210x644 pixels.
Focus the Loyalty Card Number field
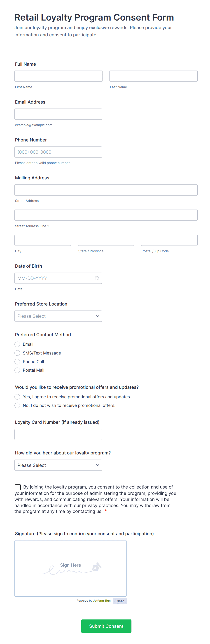(58, 435)
